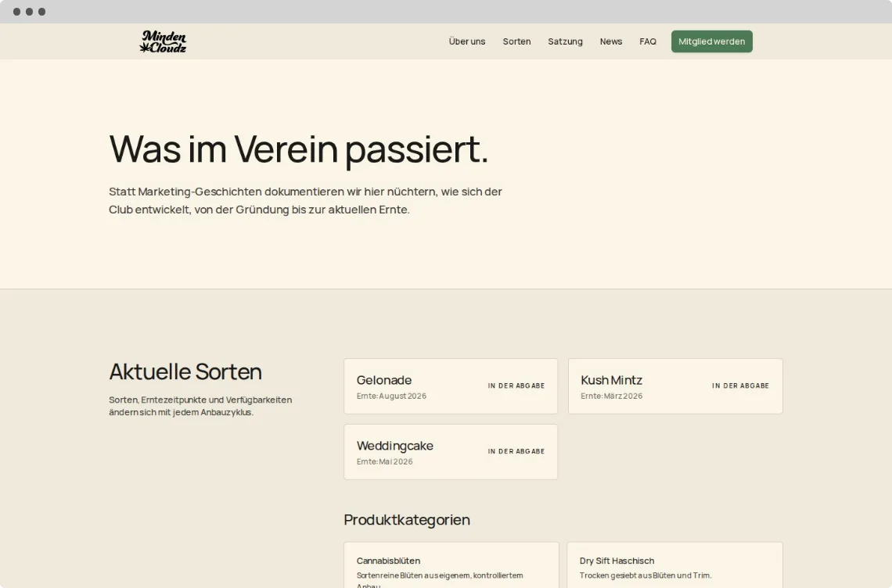Click the Cannabisblüten category card
This screenshot has width=892, height=588.
tap(451, 565)
